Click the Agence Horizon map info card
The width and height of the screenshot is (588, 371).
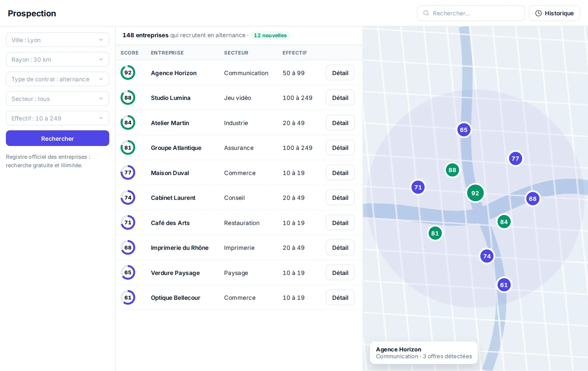click(x=424, y=353)
